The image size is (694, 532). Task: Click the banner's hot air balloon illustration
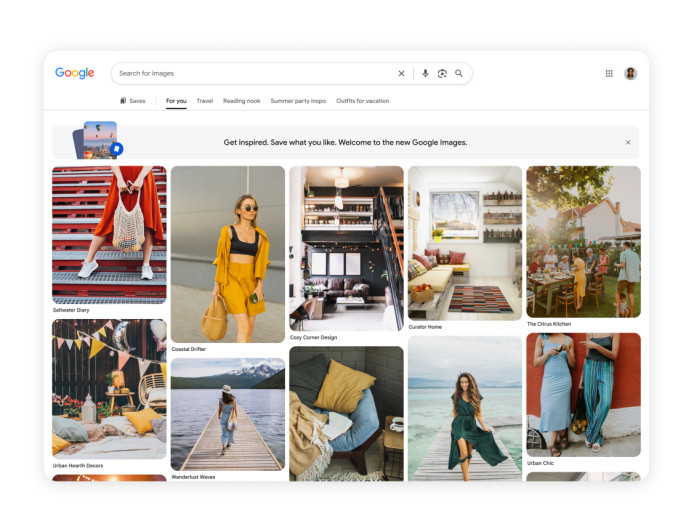click(98, 140)
